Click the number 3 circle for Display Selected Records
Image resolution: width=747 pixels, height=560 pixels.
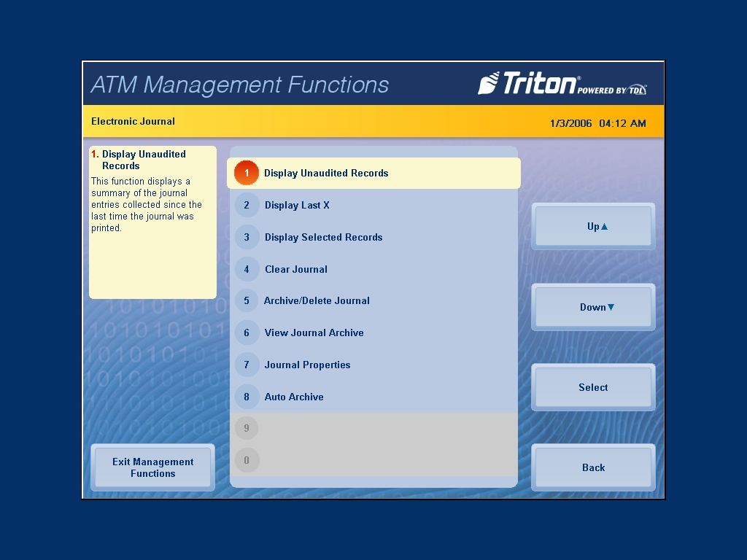(x=247, y=237)
